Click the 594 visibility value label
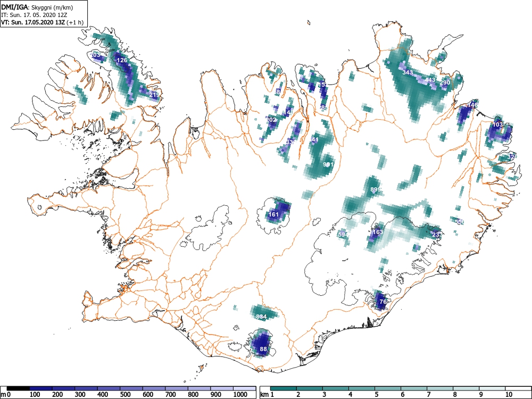532x399 pixels. [343, 235]
